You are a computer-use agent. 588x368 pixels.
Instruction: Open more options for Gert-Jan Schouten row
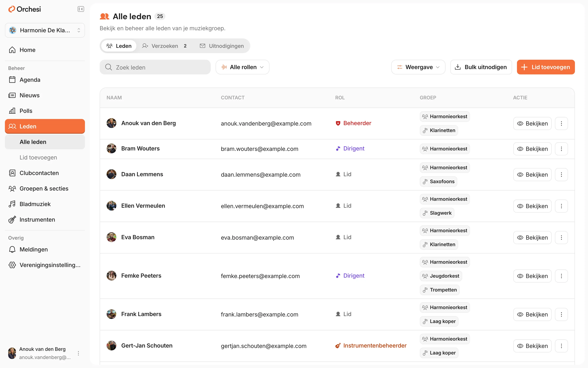click(561, 346)
